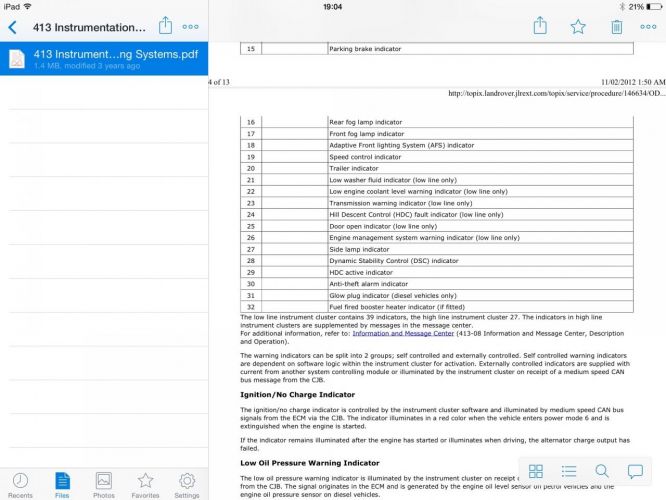Image resolution: width=666 pixels, height=500 pixels.
Task: Open Information and Message Center link
Action: [403, 333]
